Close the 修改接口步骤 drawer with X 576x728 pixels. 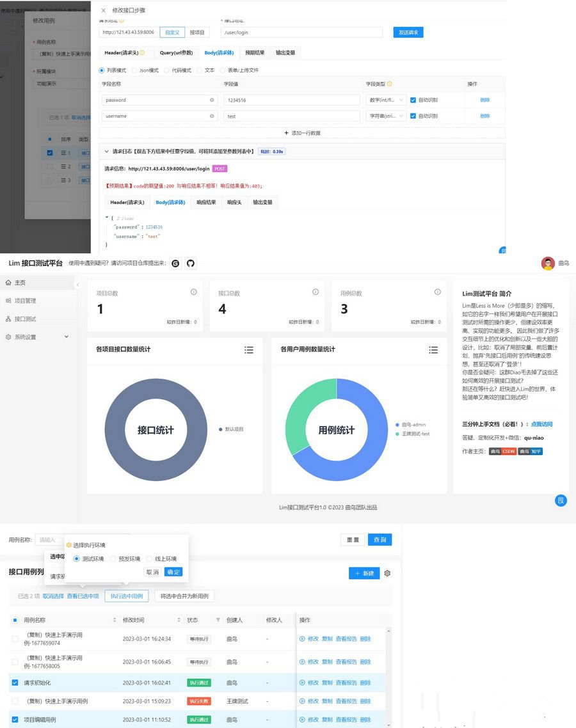tap(104, 10)
